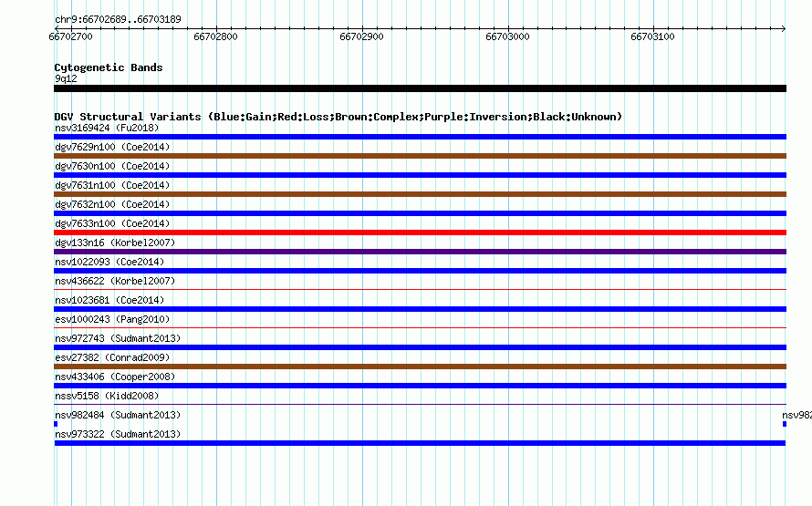The width and height of the screenshot is (812, 506).
Task: Click the truncated nsv982 label at right edge
Action: [x=797, y=415]
